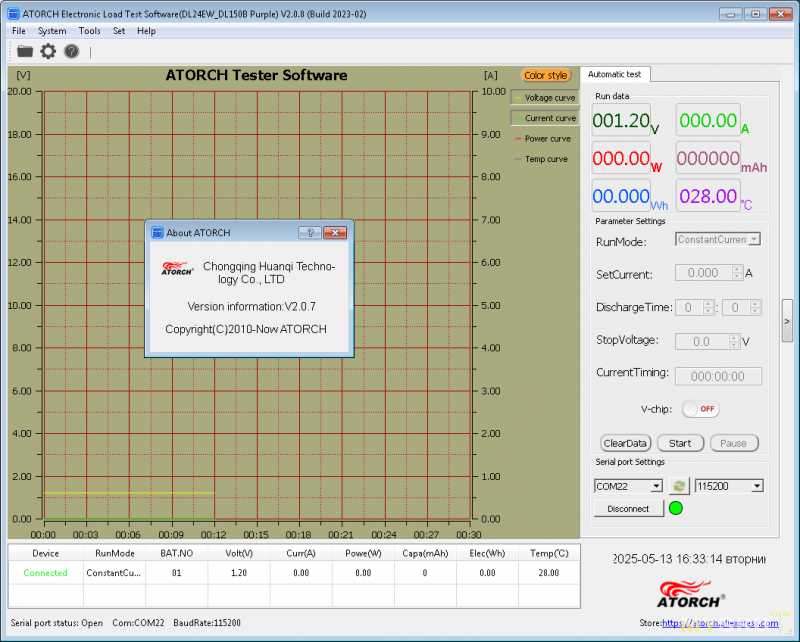The height and width of the screenshot is (642, 800).
Task: Click the SetCurrent value field
Action: (x=703, y=273)
